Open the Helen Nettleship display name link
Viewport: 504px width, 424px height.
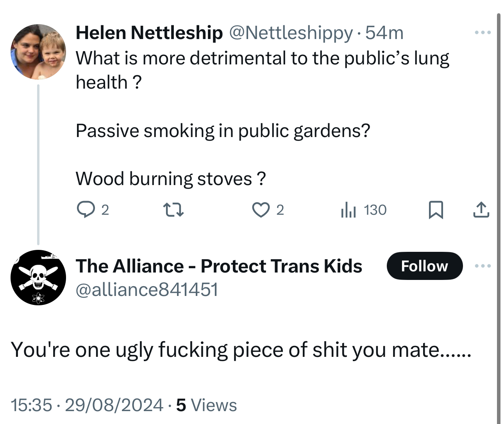coord(149,33)
